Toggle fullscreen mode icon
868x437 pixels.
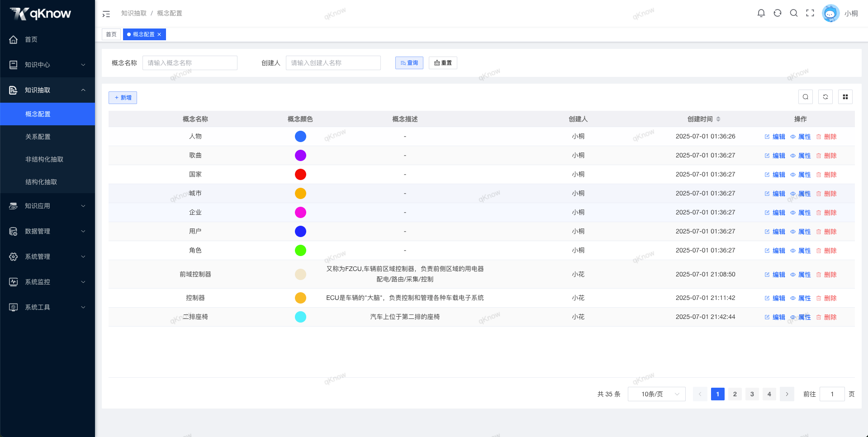(x=810, y=13)
